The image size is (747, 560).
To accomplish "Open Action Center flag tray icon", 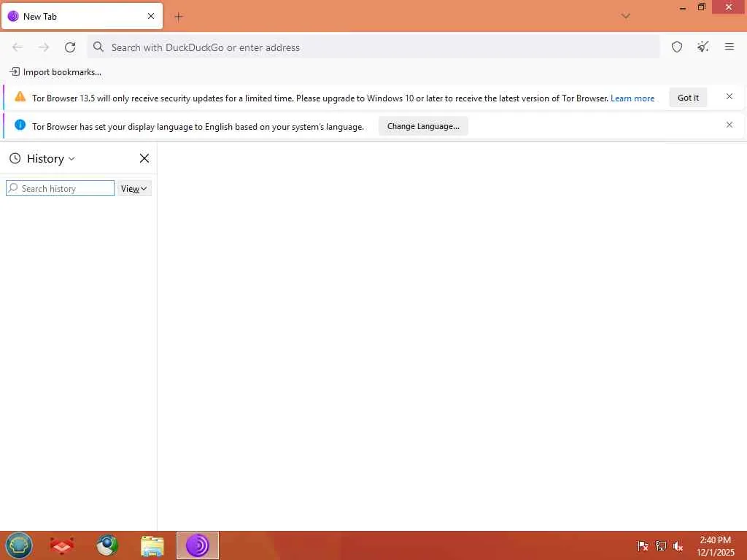I will pyautogui.click(x=643, y=545).
